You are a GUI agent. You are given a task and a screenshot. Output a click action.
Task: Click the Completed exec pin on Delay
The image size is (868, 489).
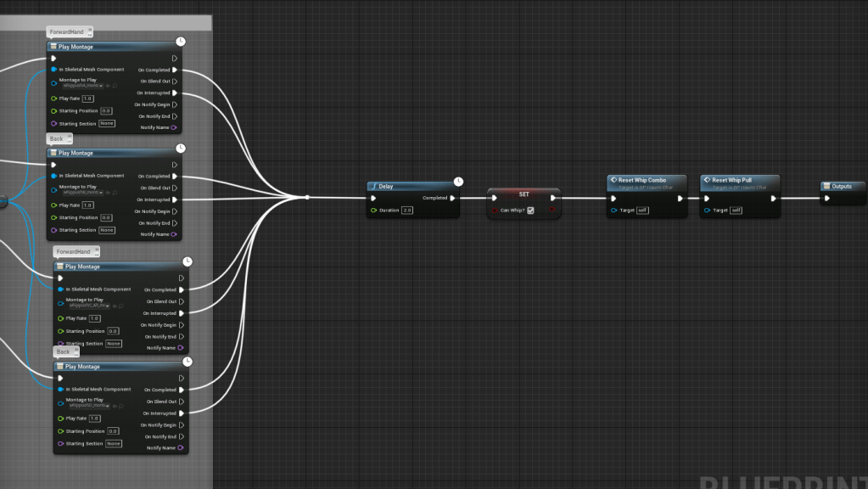(x=453, y=198)
